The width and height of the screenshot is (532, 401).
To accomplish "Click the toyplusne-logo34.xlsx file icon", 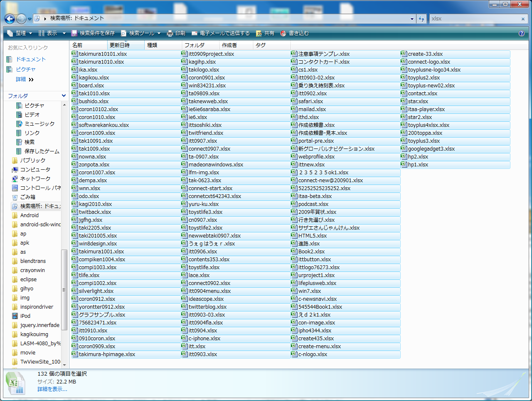I will [x=404, y=69].
